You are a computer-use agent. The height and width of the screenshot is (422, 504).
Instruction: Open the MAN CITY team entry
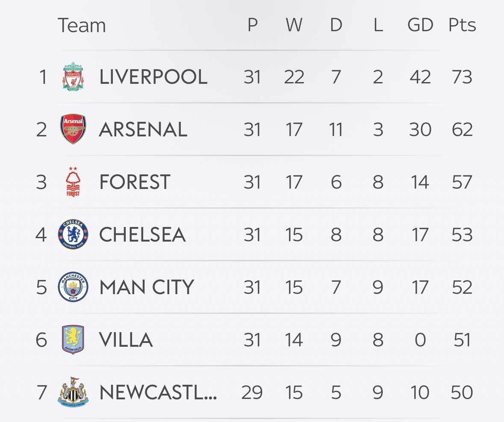pos(147,287)
